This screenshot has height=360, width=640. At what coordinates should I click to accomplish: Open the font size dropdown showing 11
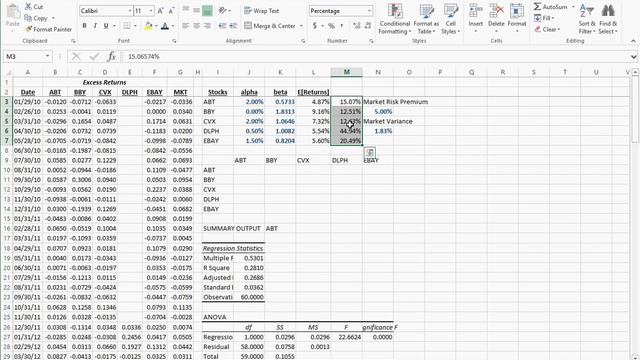(x=151, y=11)
